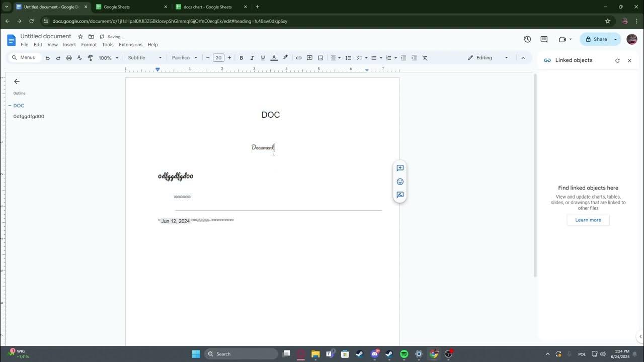Image resolution: width=644 pixels, height=362 pixels.
Task: Click the Learn more link
Action: pos(588,220)
